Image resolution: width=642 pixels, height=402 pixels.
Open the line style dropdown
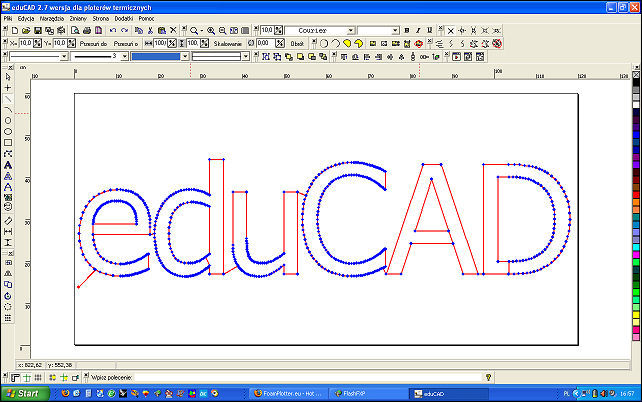click(x=64, y=56)
